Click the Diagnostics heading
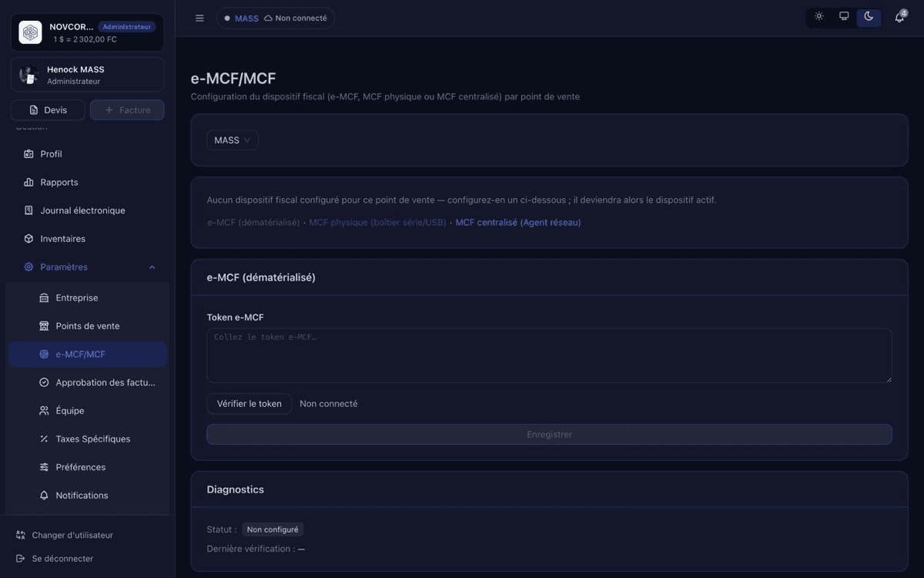Image resolution: width=924 pixels, height=578 pixels. pyautogui.click(x=236, y=489)
